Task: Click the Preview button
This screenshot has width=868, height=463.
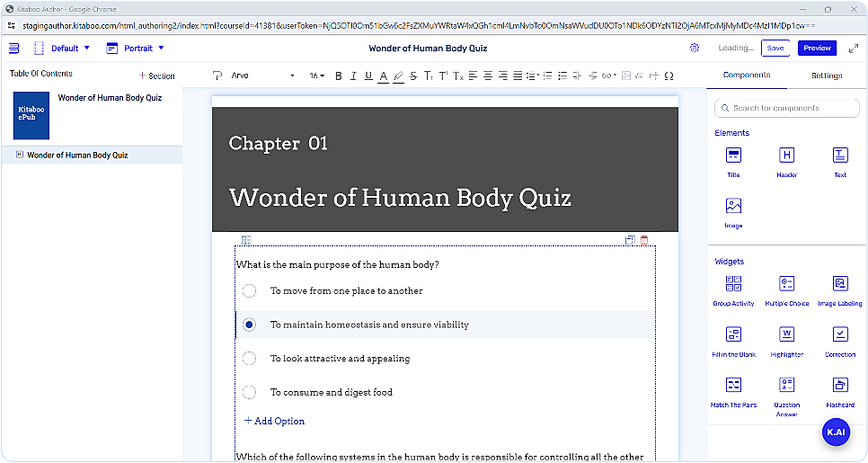Action: (x=816, y=48)
